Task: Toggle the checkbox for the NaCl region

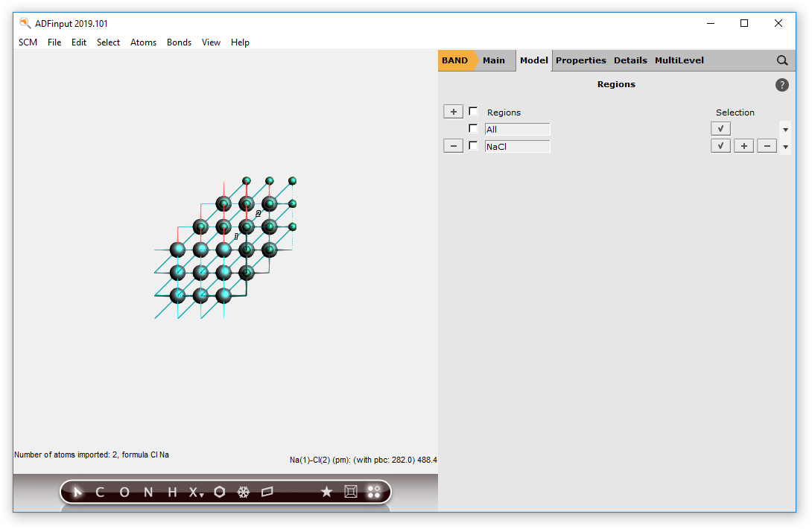Action: (473, 146)
